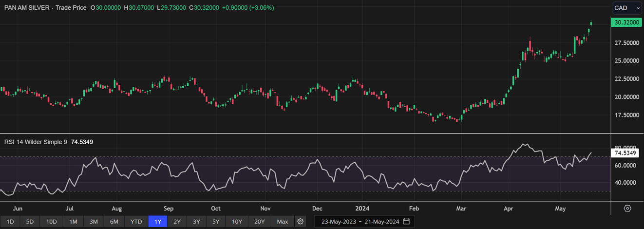Image resolution: width=644 pixels, height=229 pixels.
Task: Show the Max time range
Action: click(x=283, y=222)
